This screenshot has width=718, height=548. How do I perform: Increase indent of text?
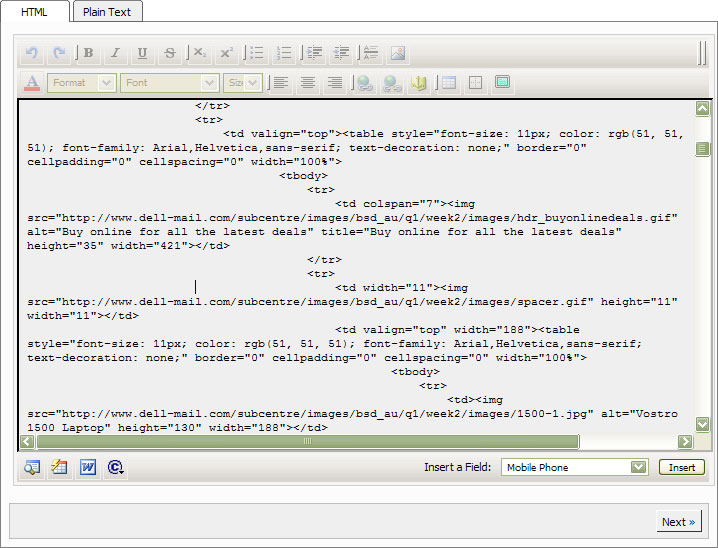click(x=314, y=53)
